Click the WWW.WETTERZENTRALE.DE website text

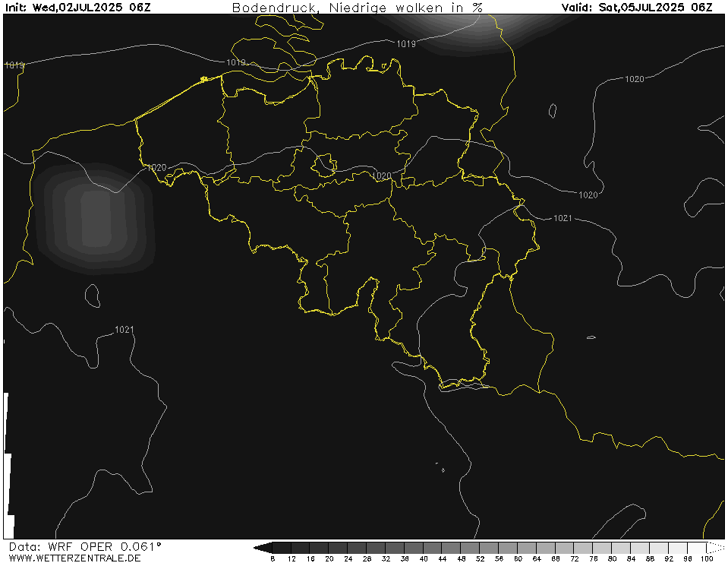click(74, 558)
